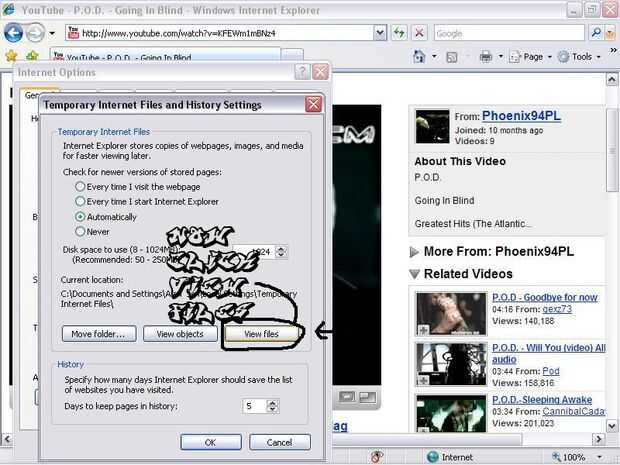The image size is (620, 465).
Task: Select the YouTube P.O.D. browser tab
Action: [164, 55]
